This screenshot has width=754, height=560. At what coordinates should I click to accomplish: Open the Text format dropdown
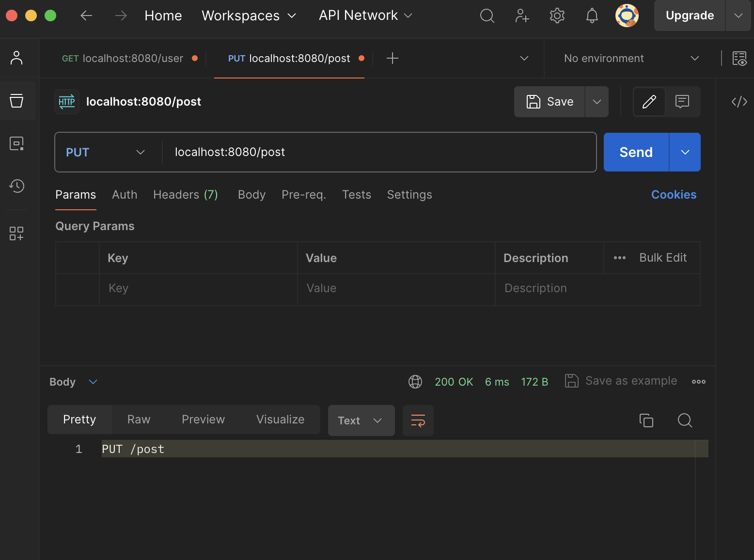[361, 420]
